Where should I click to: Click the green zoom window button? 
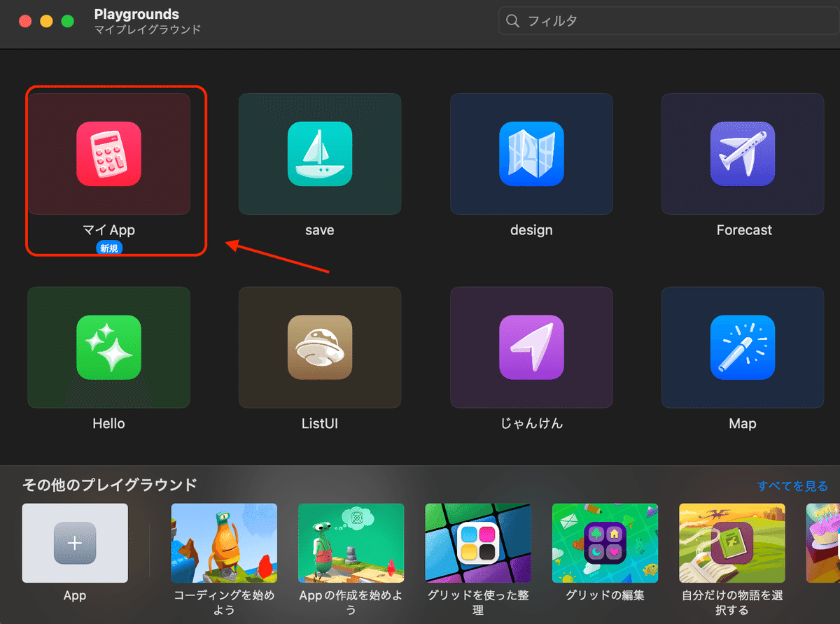pos(68,21)
